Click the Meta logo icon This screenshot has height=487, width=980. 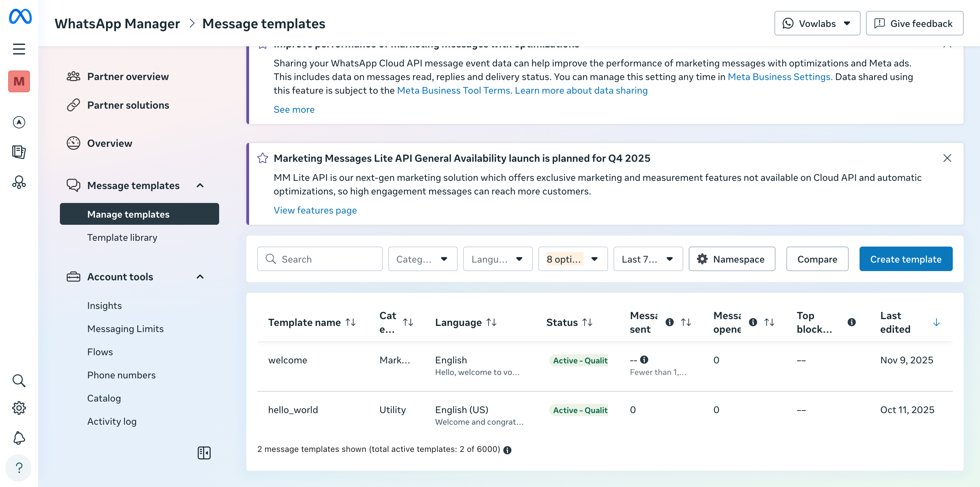tap(20, 17)
